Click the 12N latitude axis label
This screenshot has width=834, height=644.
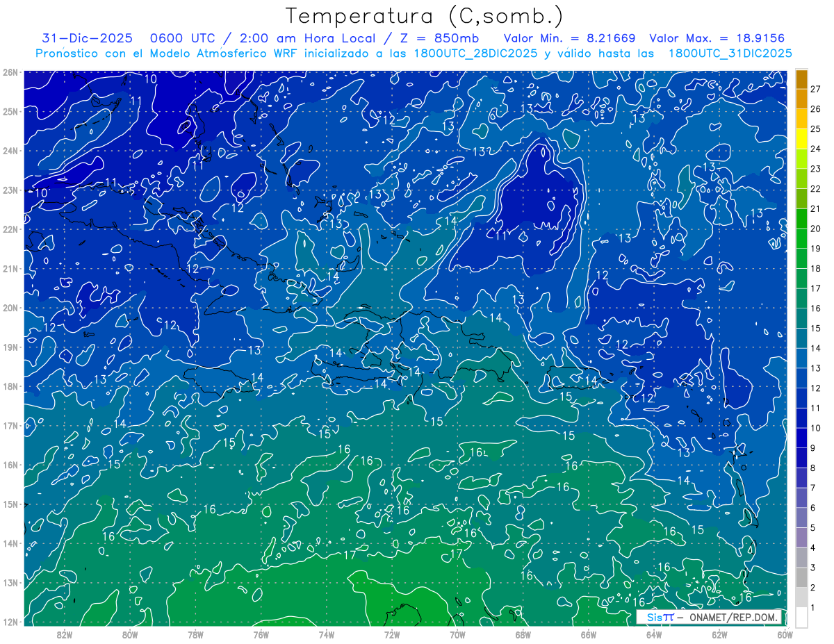10,622
